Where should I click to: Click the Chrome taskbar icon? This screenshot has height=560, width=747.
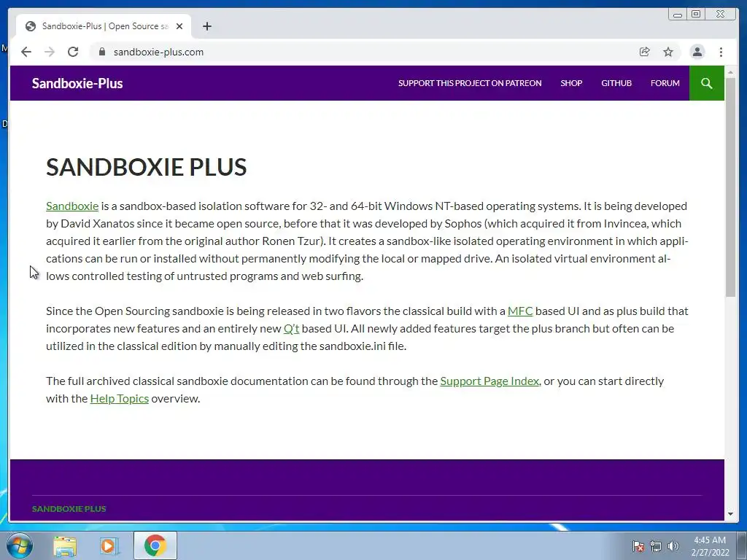[x=155, y=545]
